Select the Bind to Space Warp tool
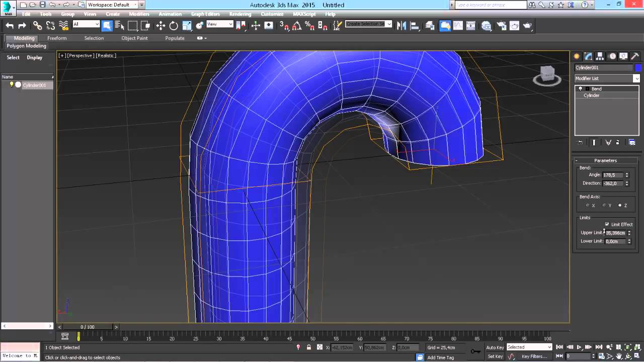 click(63, 26)
